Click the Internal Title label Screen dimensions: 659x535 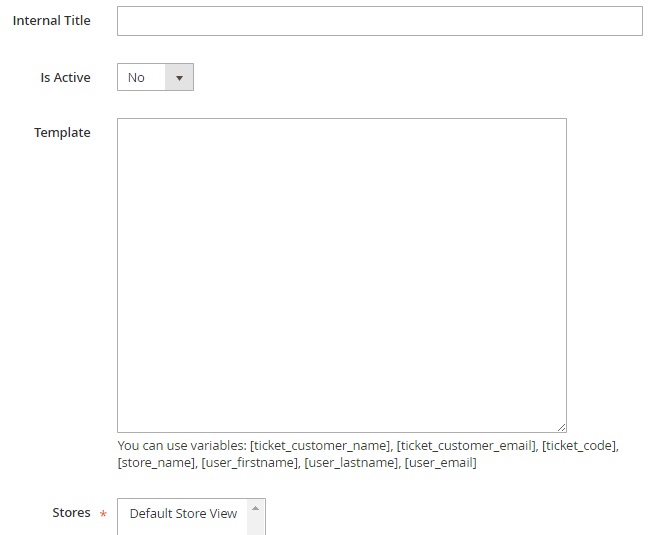(x=52, y=20)
